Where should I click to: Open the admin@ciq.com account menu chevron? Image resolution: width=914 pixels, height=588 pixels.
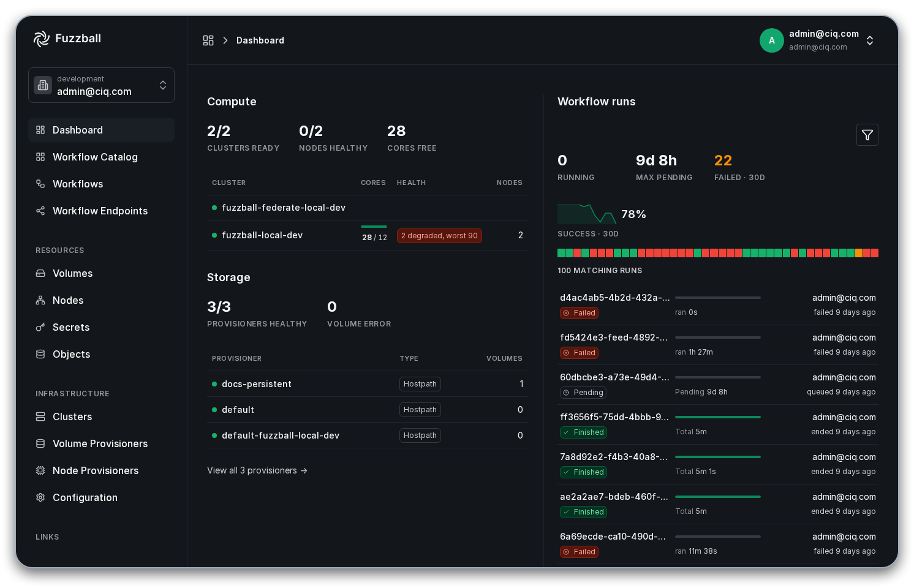[870, 40]
